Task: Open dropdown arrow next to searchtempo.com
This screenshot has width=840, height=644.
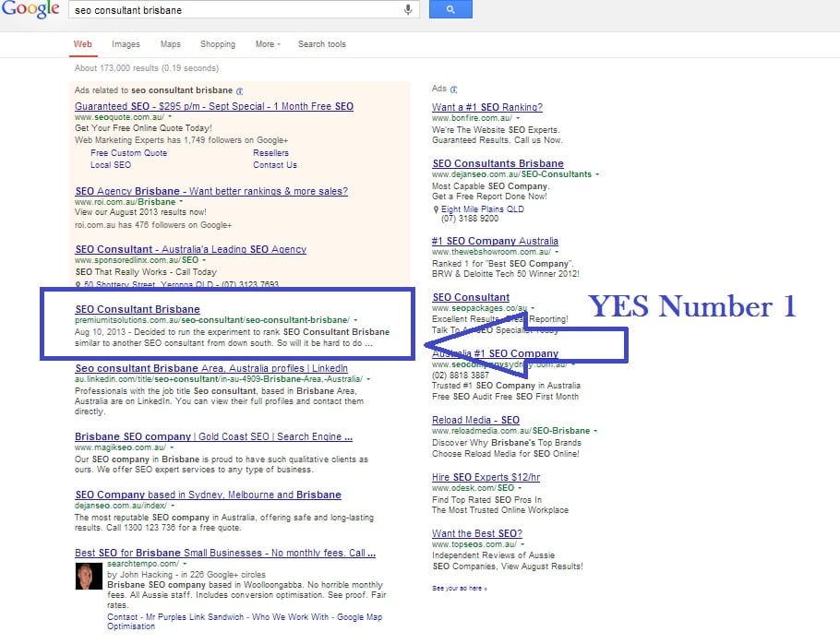Action: coord(185,564)
